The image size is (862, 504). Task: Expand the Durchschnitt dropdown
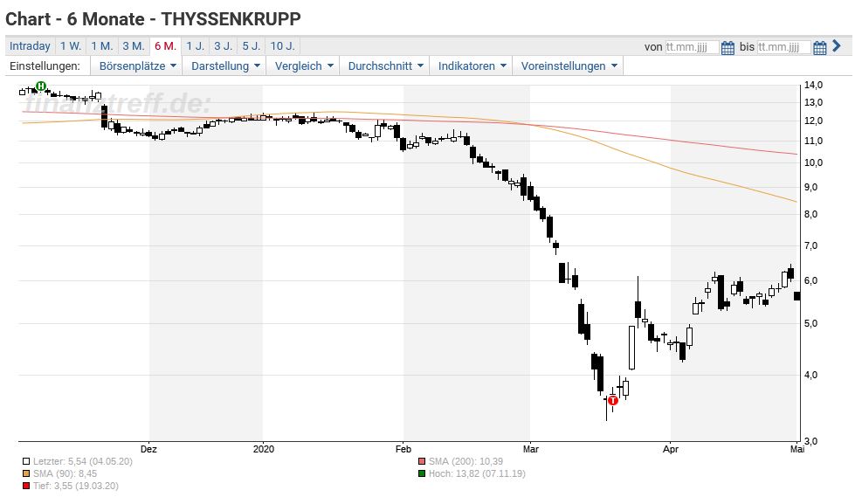385,66
